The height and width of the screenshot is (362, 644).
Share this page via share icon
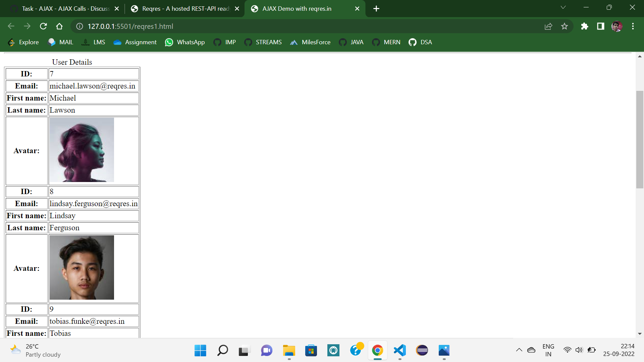(548, 26)
